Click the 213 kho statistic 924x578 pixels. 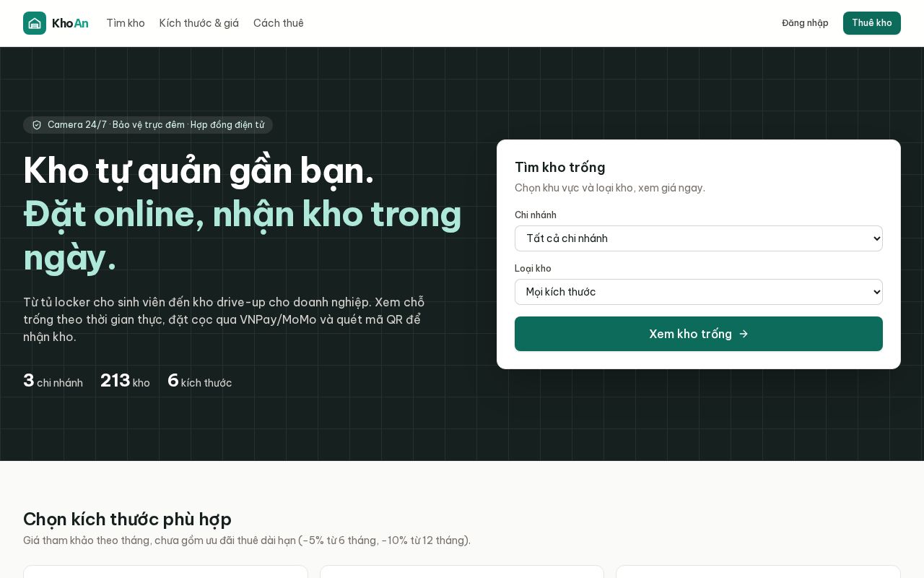point(125,381)
